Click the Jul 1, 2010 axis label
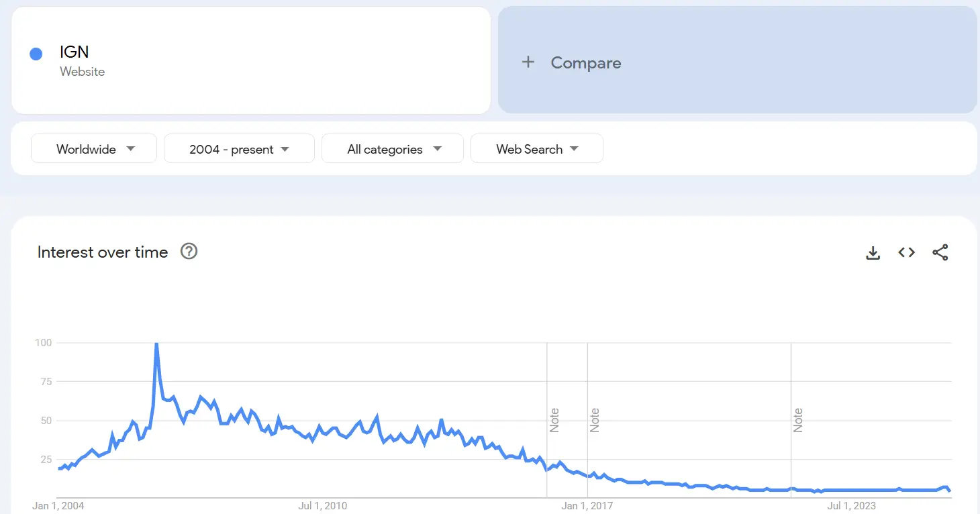The image size is (980, 514). [x=323, y=506]
